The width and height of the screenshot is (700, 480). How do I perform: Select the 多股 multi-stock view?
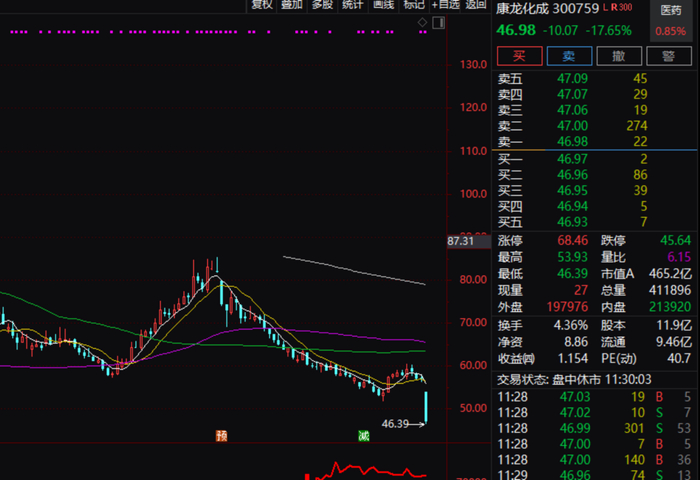pos(322,5)
